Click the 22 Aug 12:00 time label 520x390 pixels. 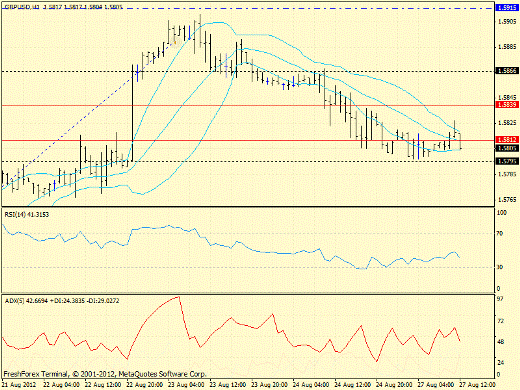pos(103,385)
